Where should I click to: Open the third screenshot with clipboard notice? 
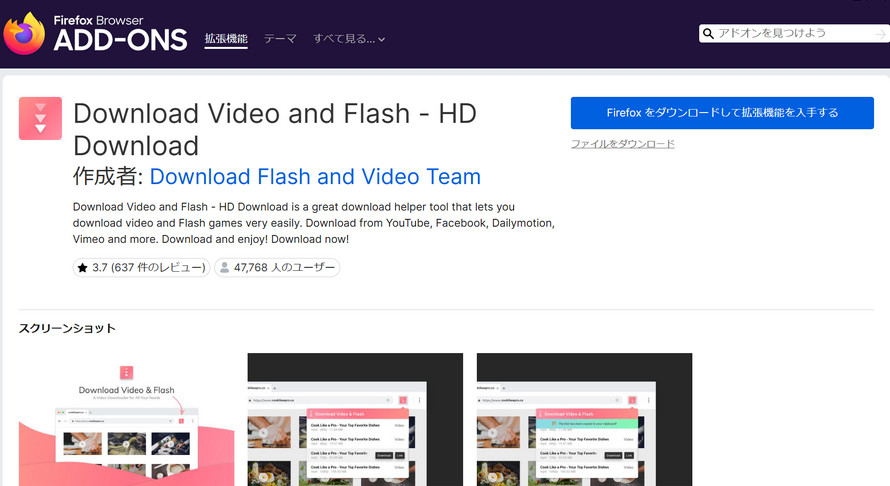[585, 420]
